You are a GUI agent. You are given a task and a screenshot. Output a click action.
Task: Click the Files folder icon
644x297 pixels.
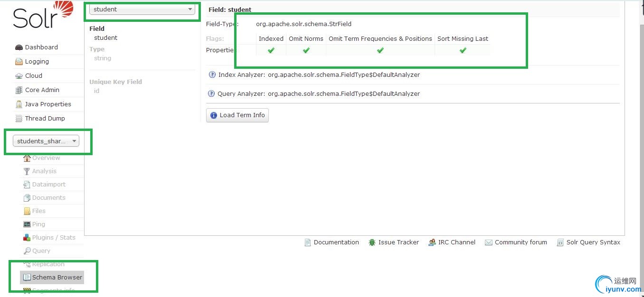coord(27,211)
